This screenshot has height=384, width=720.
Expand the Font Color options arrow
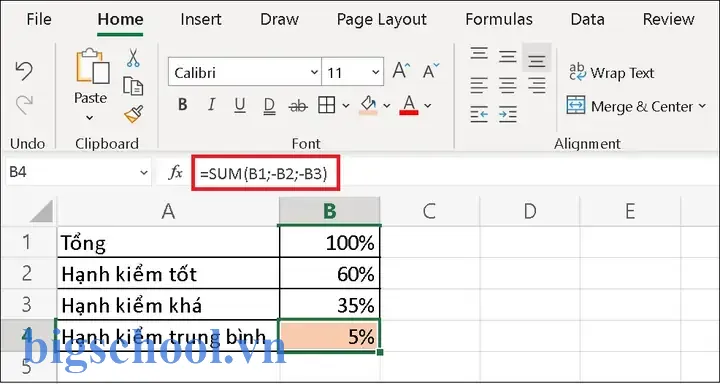click(x=428, y=106)
